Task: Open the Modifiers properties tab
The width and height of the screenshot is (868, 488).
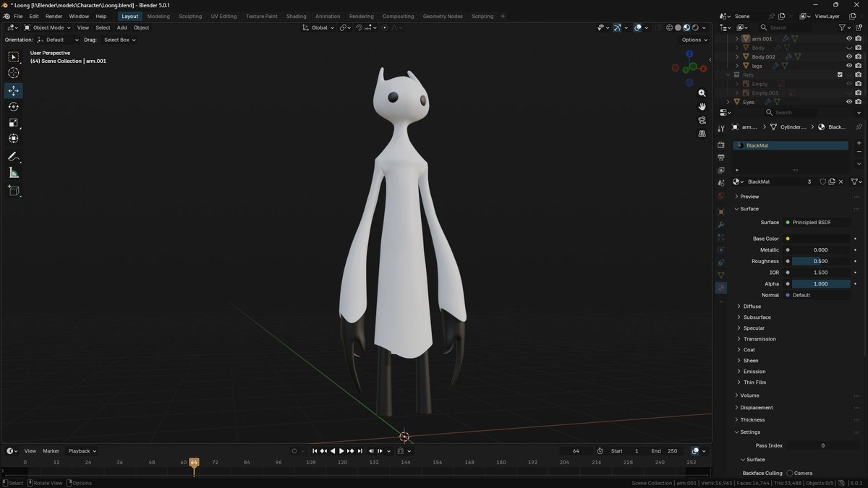Action: [x=720, y=225]
